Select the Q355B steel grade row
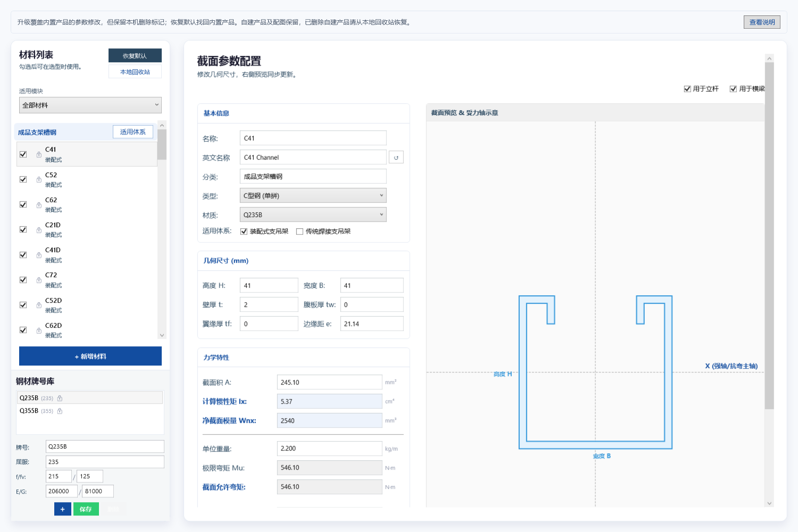This screenshot has width=798, height=532. [x=90, y=411]
